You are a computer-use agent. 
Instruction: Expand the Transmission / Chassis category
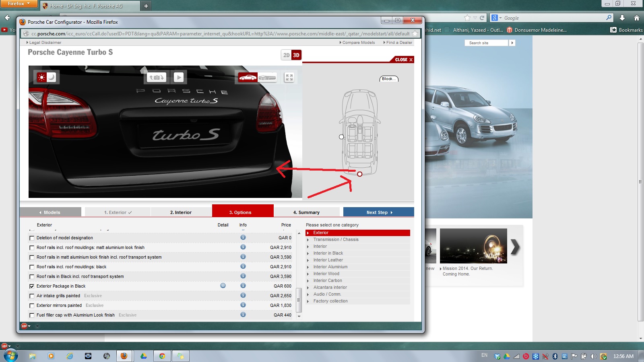336,239
